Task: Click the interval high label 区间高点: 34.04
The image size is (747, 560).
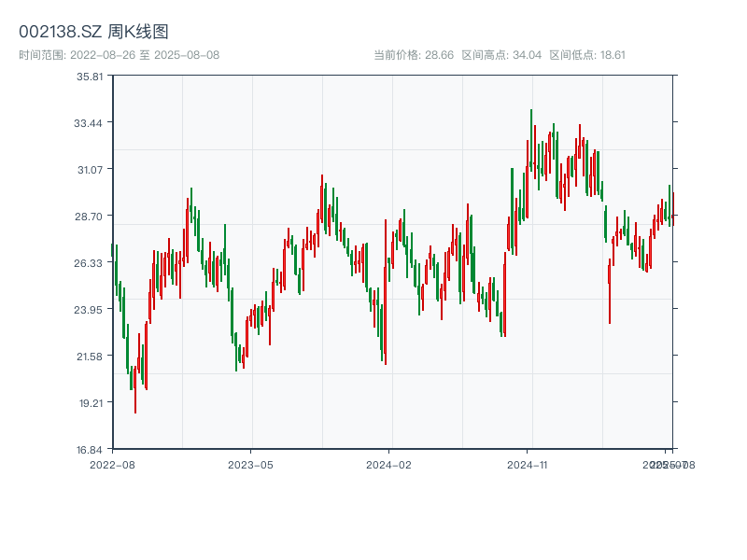Action: 501,55
